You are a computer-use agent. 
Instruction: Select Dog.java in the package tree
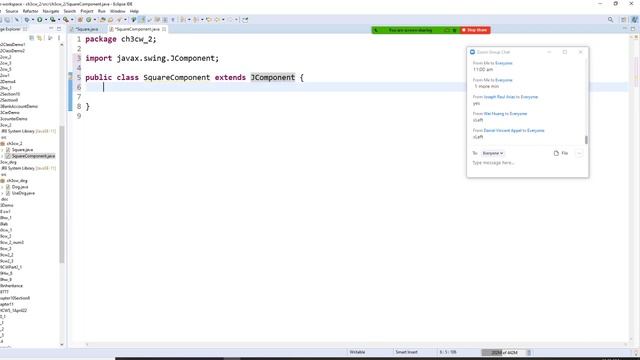point(20,187)
